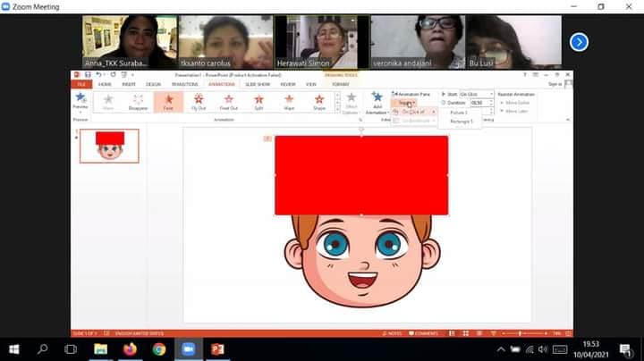Switch to Reading view in the status bar
This screenshot has width=644, height=361.
point(479,333)
